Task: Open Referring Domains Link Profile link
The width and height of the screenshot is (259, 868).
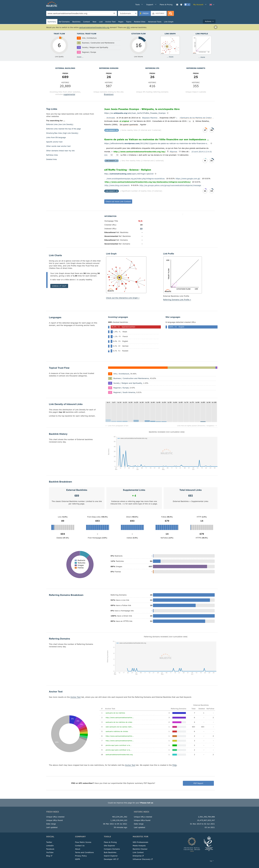Action: click(177, 300)
